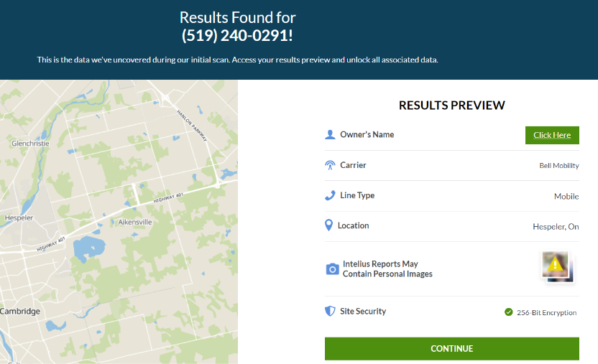Click the location pin icon
The height and width of the screenshot is (364, 598).
click(328, 225)
